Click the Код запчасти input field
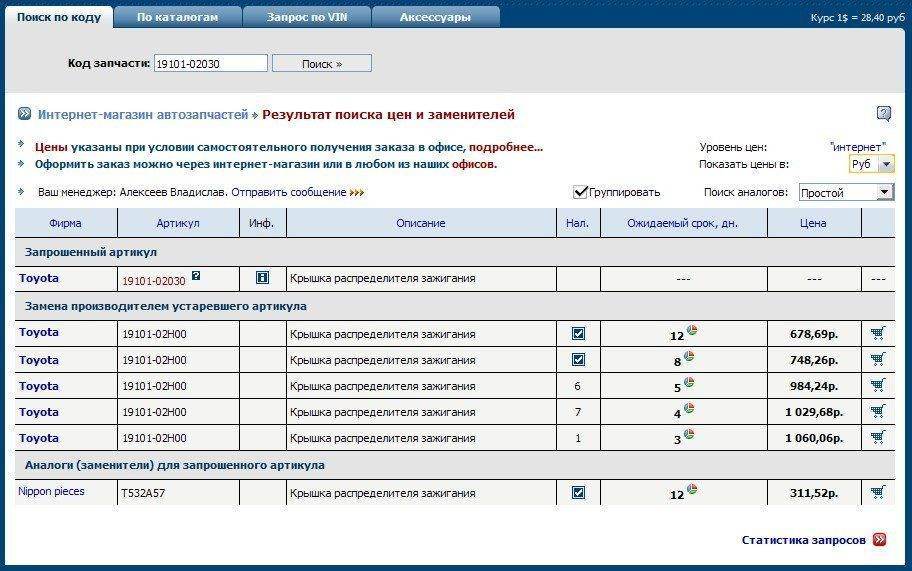 coord(211,63)
